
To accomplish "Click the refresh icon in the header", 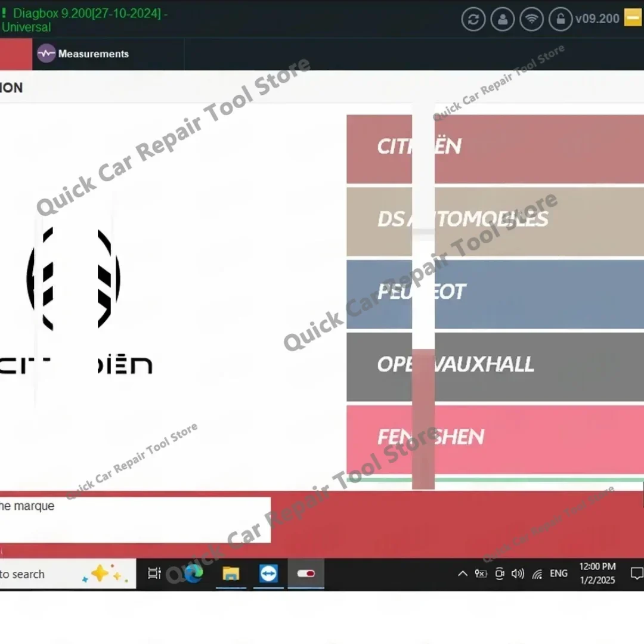I will tap(473, 19).
